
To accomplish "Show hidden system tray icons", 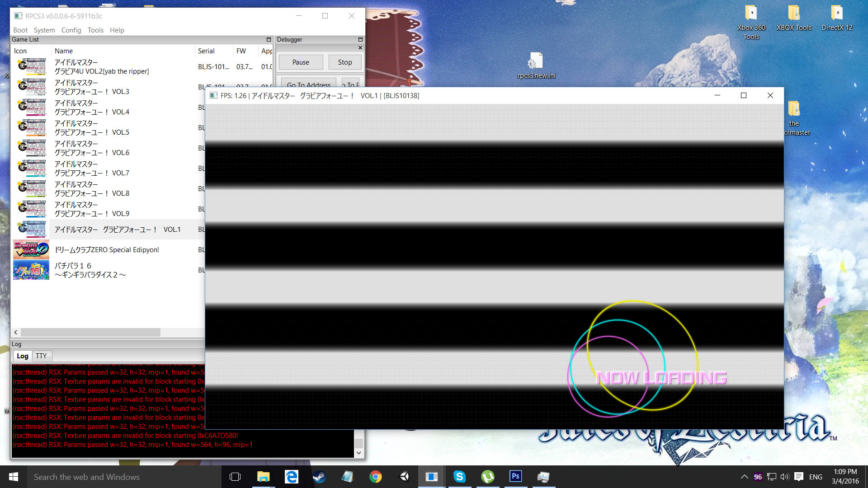I will 744,477.
